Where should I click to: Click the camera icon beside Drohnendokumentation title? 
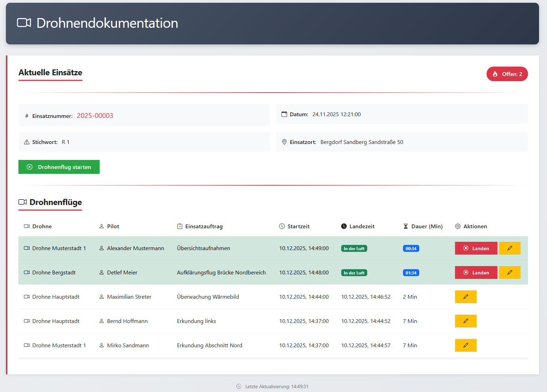24,23
